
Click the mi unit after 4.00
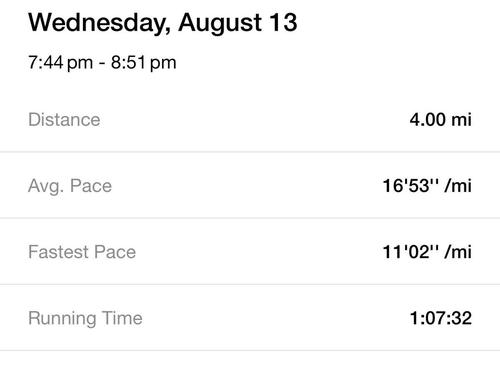[x=461, y=119]
